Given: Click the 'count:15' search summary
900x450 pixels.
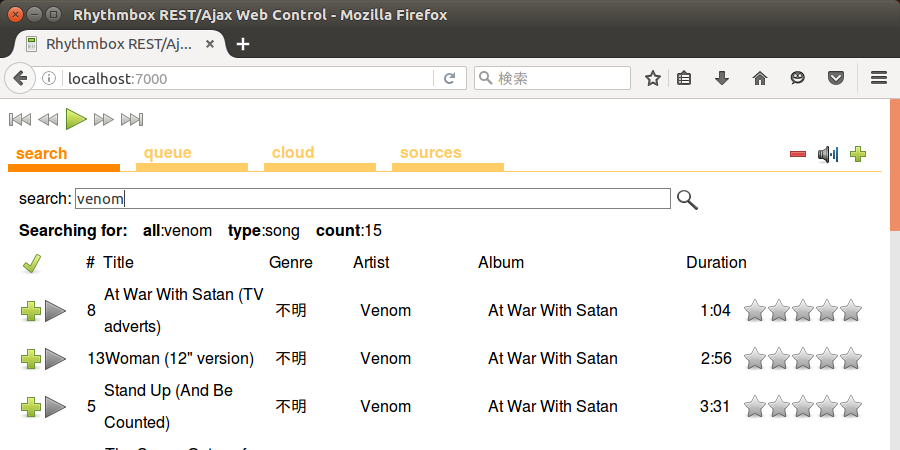Looking at the screenshot, I should pos(348,231).
